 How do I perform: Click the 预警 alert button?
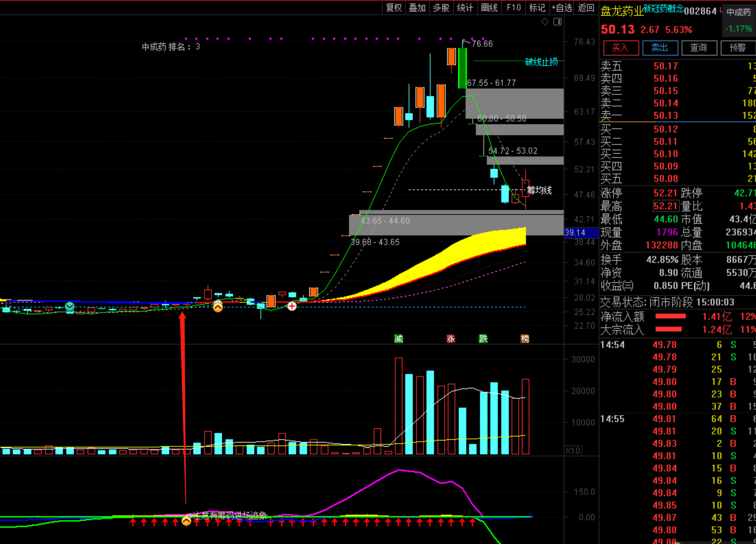(738, 48)
